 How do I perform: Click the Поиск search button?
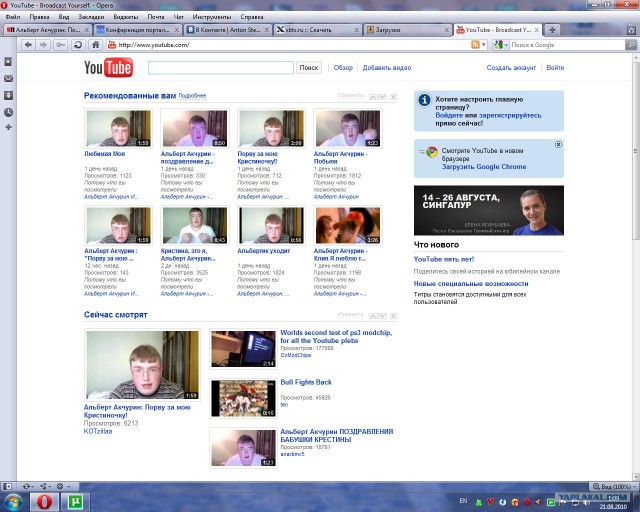coord(309,68)
